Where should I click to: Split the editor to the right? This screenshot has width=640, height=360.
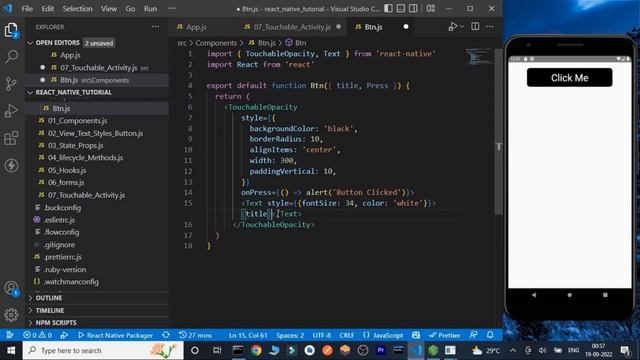tap(475, 27)
